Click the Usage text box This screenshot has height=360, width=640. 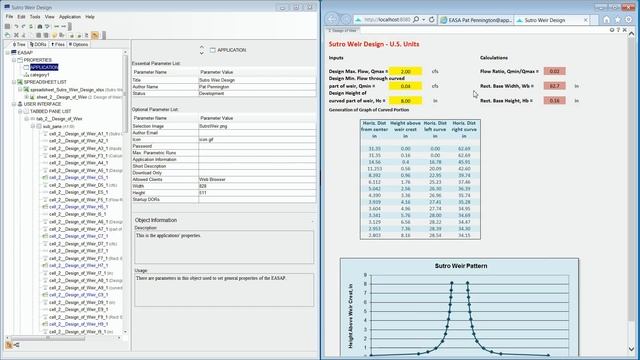[224, 290]
